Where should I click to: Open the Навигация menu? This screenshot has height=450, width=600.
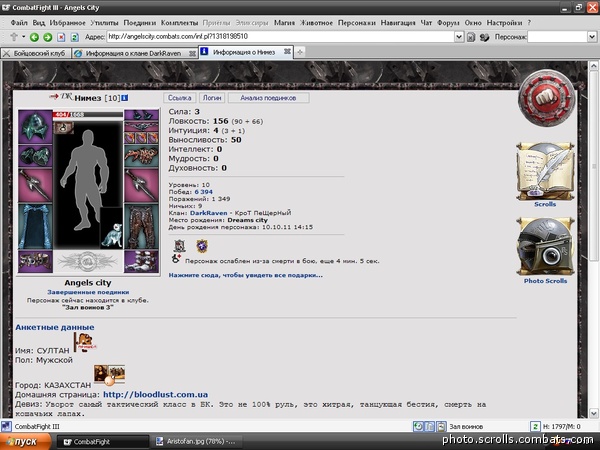click(398, 23)
